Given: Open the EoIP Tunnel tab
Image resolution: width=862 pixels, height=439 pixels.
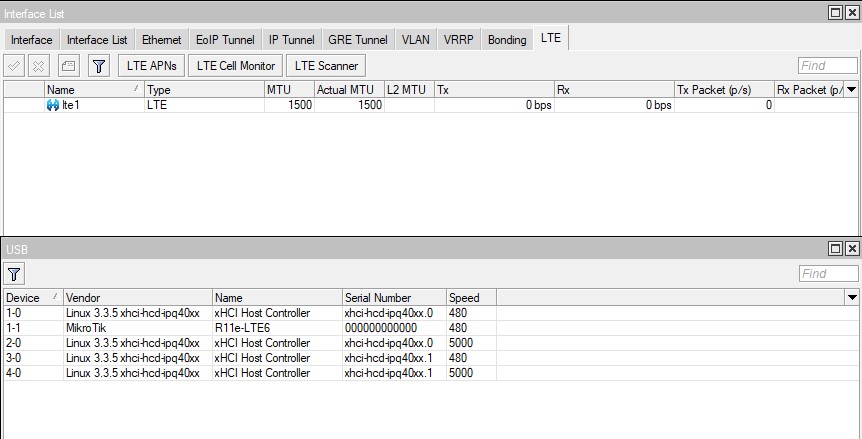Looking at the screenshot, I should click(x=225, y=40).
